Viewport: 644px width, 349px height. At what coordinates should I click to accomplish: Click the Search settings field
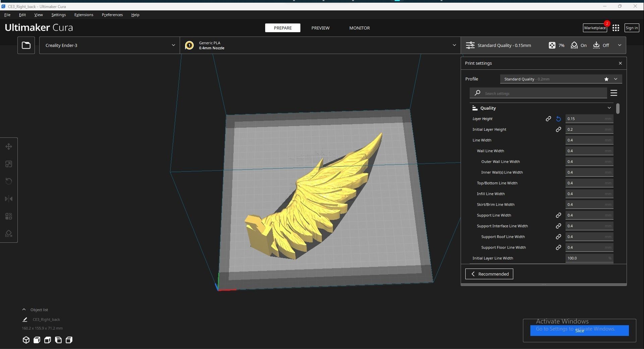point(538,93)
